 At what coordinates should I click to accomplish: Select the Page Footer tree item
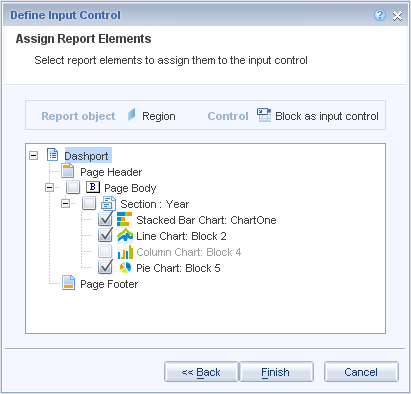pos(109,284)
